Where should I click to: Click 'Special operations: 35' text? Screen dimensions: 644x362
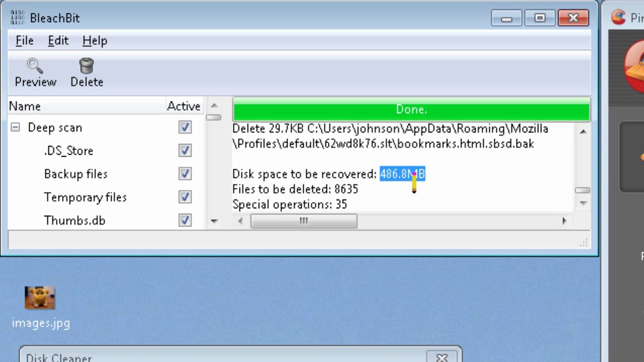pyautogui.click(x=289, y=205)
